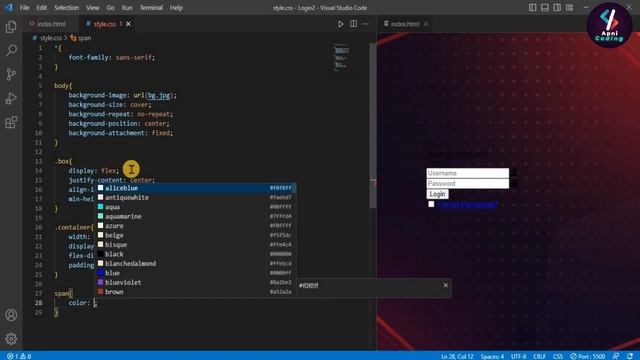Choose blueviolet from suggestions
This screenshot has width=640, height=360.
(195, 282)
